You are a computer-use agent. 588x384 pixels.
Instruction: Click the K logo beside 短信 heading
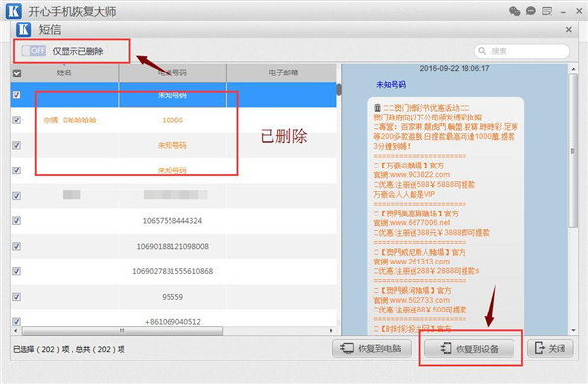point(24,29)
